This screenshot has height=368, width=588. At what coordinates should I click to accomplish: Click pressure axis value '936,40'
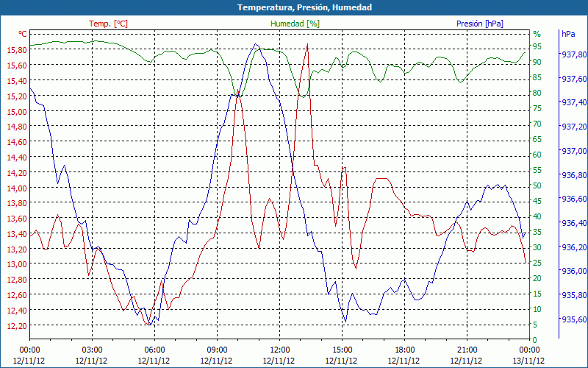[x=573, y=223]
